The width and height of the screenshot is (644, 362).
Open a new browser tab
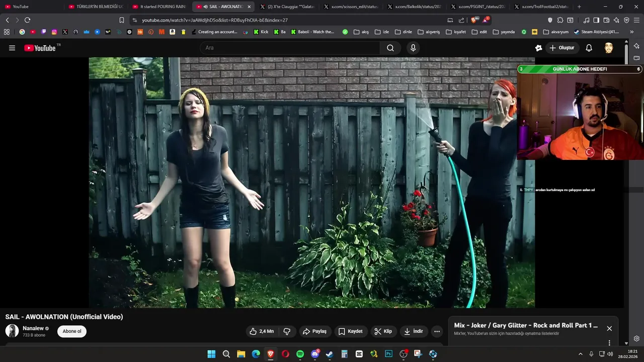click(x=579, y=7)
